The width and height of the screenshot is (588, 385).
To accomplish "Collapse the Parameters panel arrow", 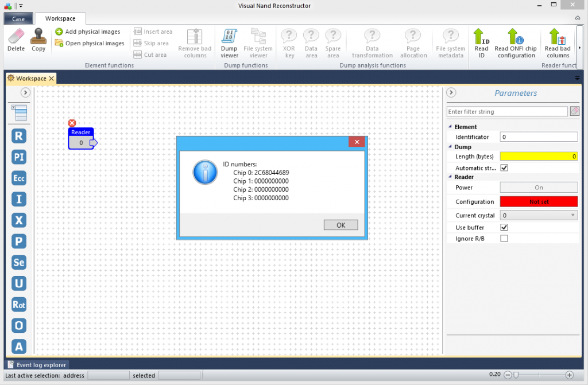I will click(451, 92).
